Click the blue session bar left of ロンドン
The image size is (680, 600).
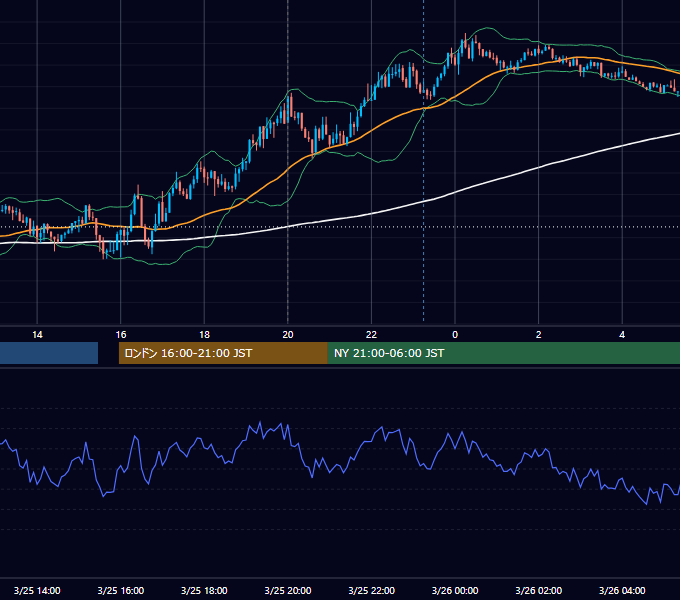click(x=49, y=353)
